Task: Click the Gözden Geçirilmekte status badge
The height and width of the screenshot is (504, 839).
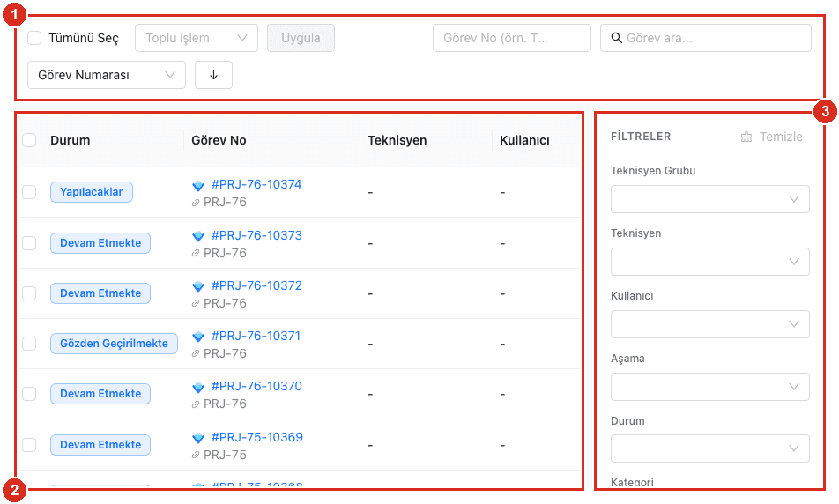Action: [114, 344]
